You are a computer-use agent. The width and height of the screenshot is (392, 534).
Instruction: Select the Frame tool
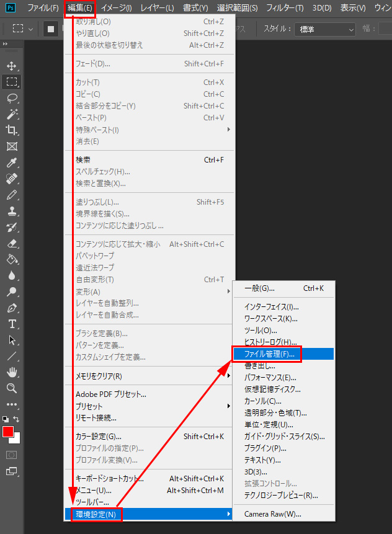[x=12, y=146]
